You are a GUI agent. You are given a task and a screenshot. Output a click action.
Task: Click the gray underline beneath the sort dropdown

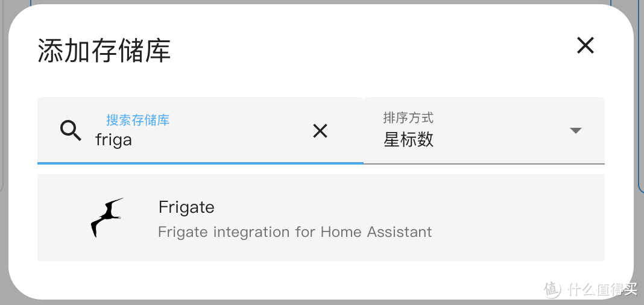[484, 163]
